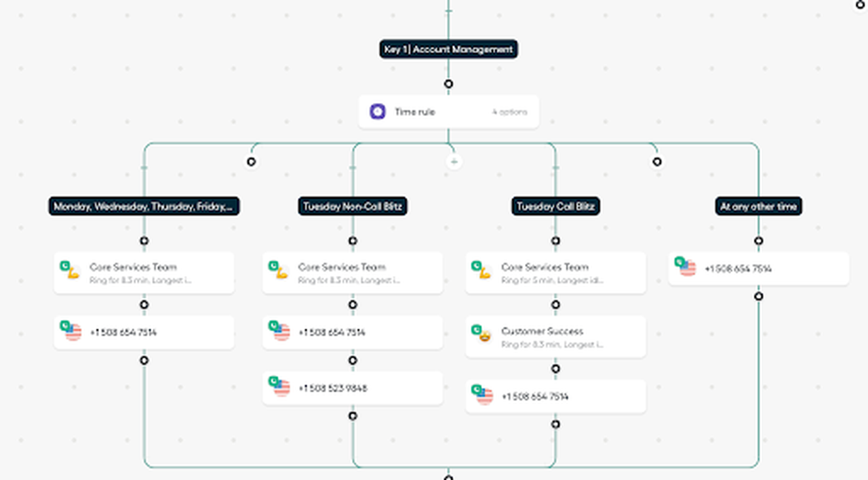The height and width of the screenshot is (480, 868).
Task: Click +1 508 654 7514 in the Monday branch
Action: point(123,332)
